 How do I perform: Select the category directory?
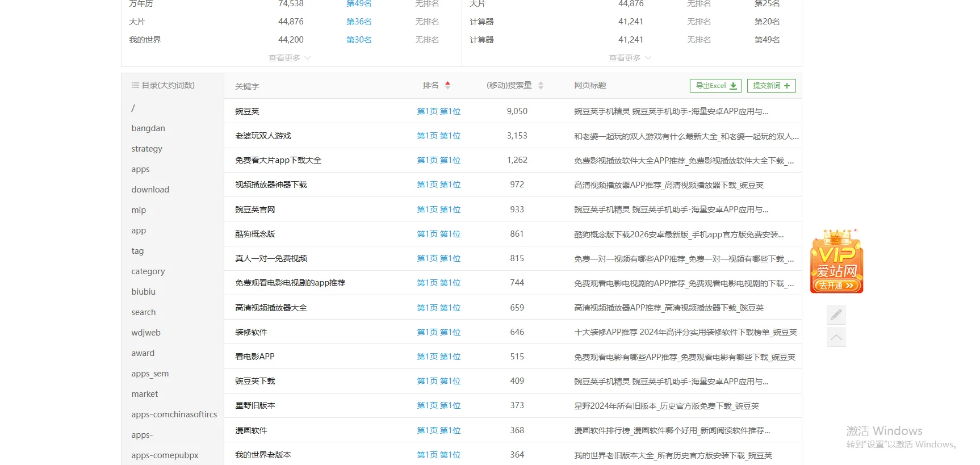click(x=148, y=271)
